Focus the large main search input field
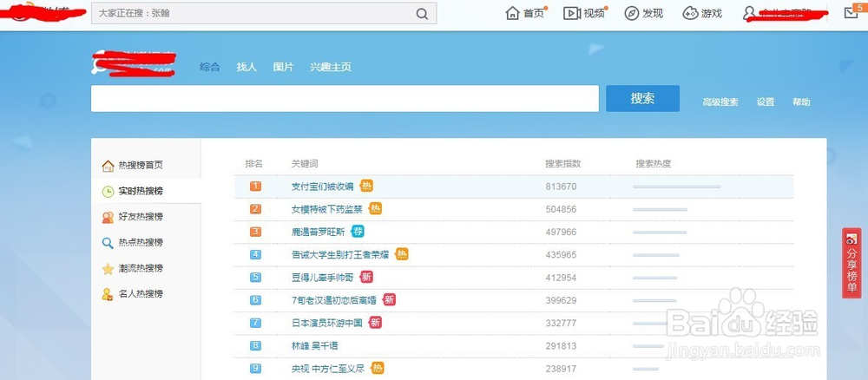This screenshot has width=868, height=380. (x=345, y=98)
